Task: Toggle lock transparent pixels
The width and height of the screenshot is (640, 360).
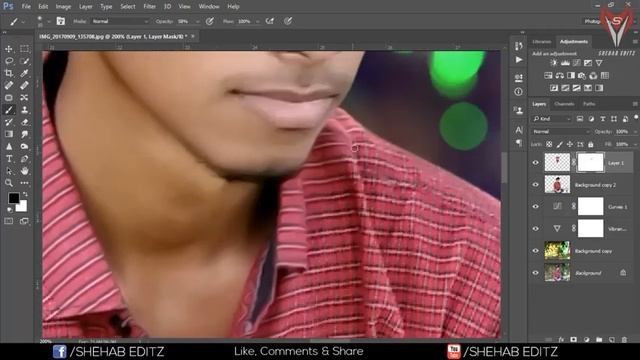Action: coord(549,144)
